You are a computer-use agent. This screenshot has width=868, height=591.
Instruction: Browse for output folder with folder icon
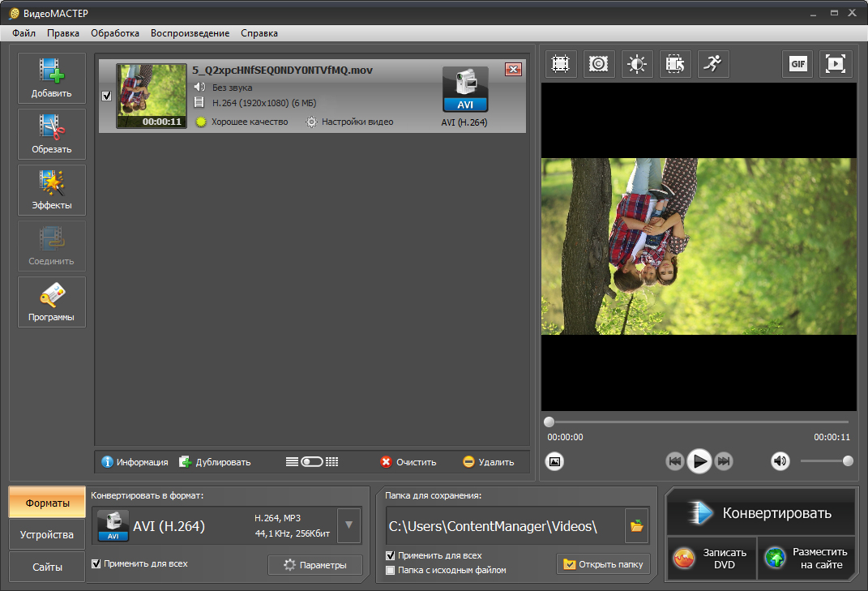[637, 526]
